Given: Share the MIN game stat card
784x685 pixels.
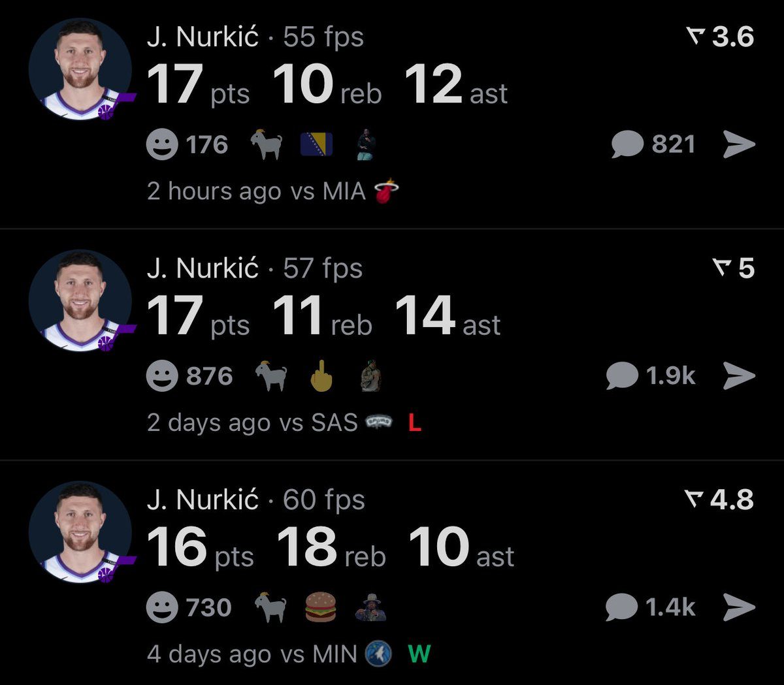Looking at the screenshot, I should pyautogui.click(x=739, y=607).
